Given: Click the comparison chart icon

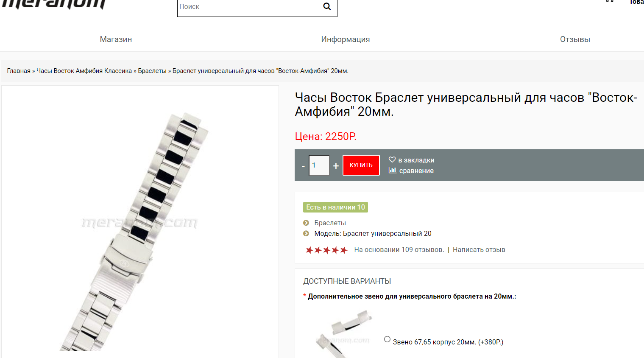Looking at the screenshot, I should [393, 170].
